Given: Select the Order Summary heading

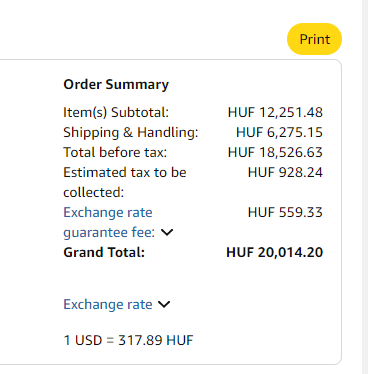Looking at the screenshot, I should coord(116,84).
